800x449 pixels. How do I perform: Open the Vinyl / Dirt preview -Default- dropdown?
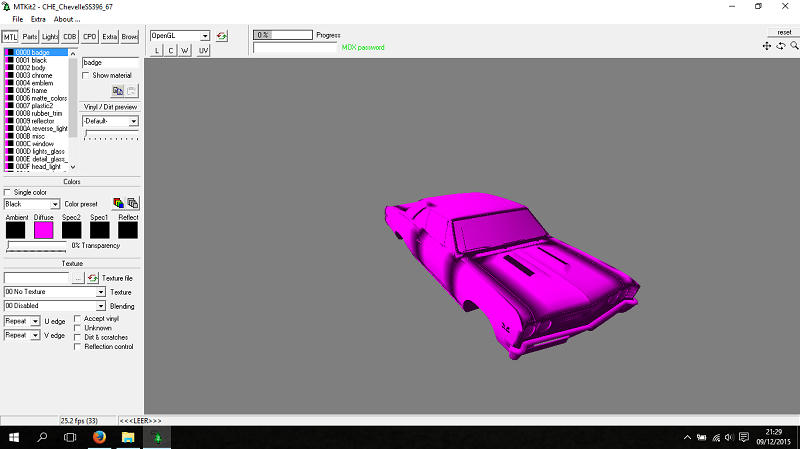[133, 121]
